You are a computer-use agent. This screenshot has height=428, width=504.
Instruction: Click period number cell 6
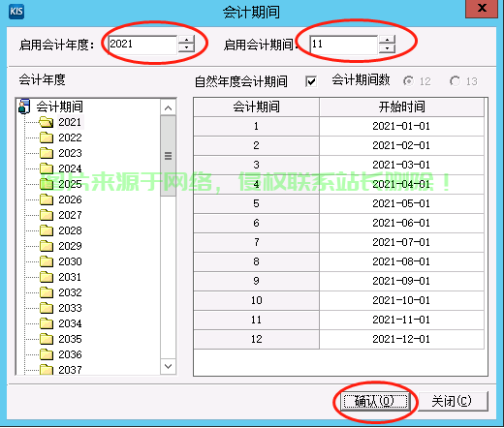pyautogui.click(x=256, y=223)
